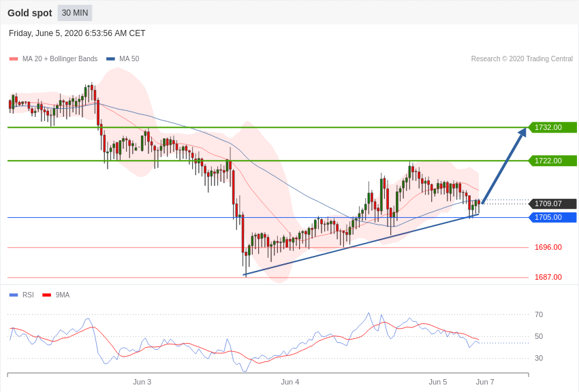Click the Gold spot chart title

click(30, 13)
